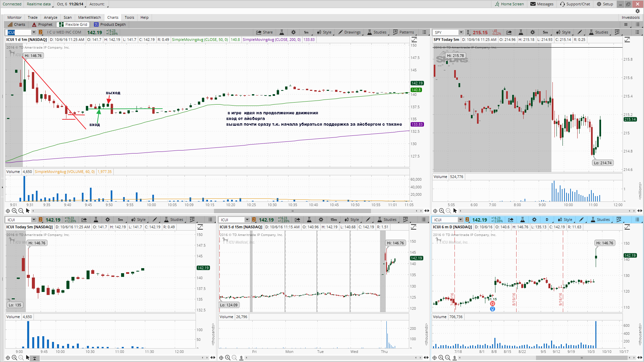Click share icon on ICUI 5m chart
644x362 pixels.
[84, 220]
